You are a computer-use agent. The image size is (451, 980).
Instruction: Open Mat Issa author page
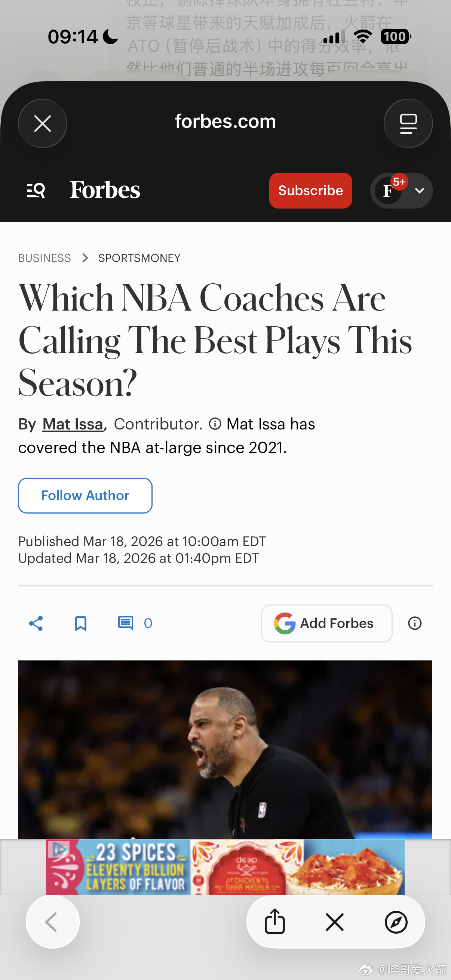point(73,424)
